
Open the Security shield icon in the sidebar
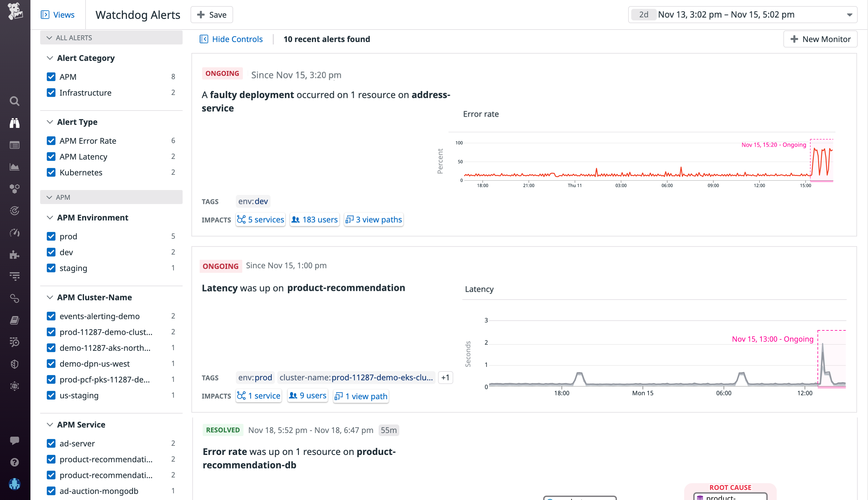(x=14, y=364)
